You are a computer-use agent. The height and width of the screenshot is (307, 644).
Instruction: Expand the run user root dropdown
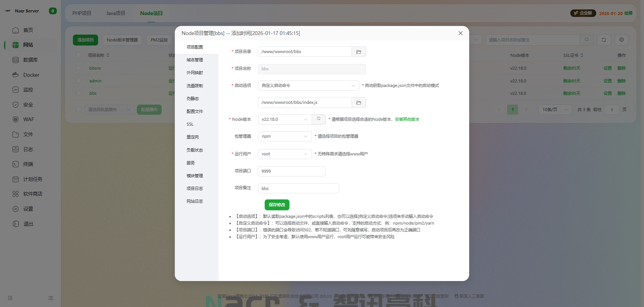[285, 154]
